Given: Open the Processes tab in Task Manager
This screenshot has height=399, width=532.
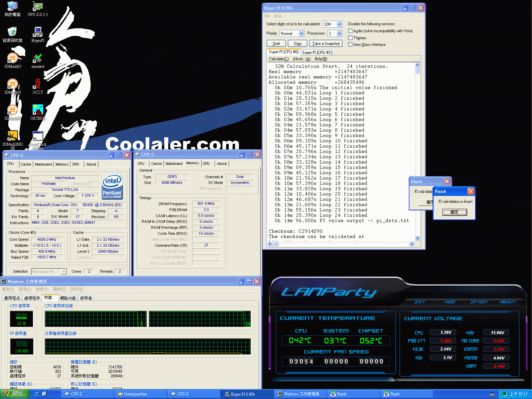Looking at the screenshot, I should point(32,298).
